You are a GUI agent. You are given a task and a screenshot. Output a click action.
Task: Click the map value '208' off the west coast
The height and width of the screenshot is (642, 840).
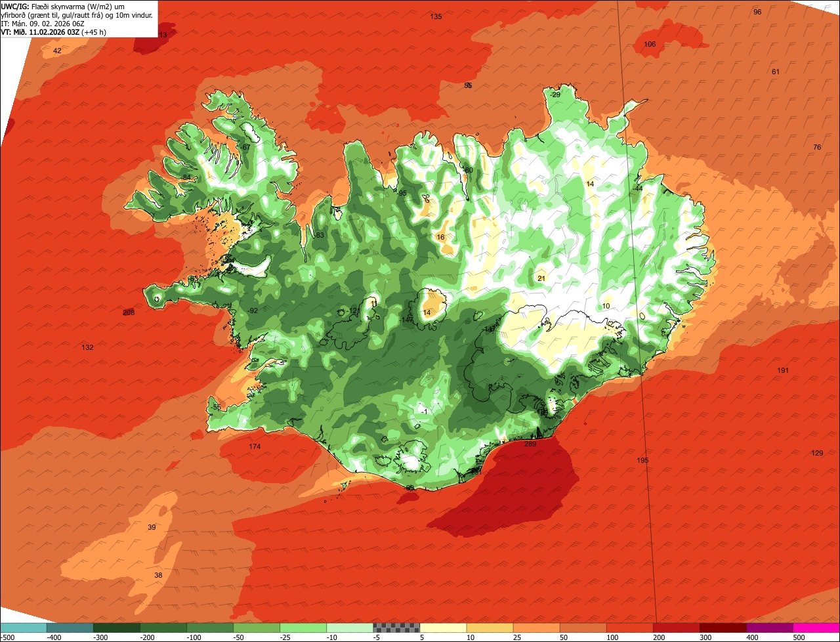coord(129,312)
